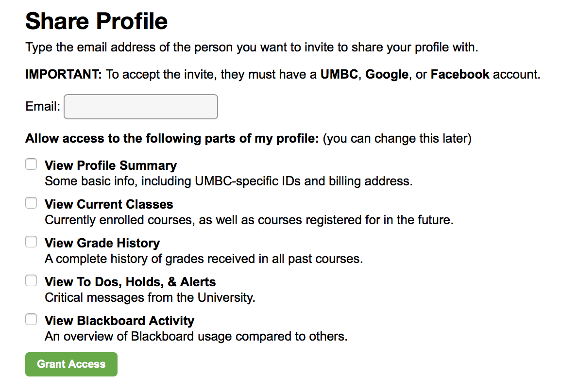
Task: Click the "View Profile Summary" label text
Action: pyautogui.click(x=111, y=165)
